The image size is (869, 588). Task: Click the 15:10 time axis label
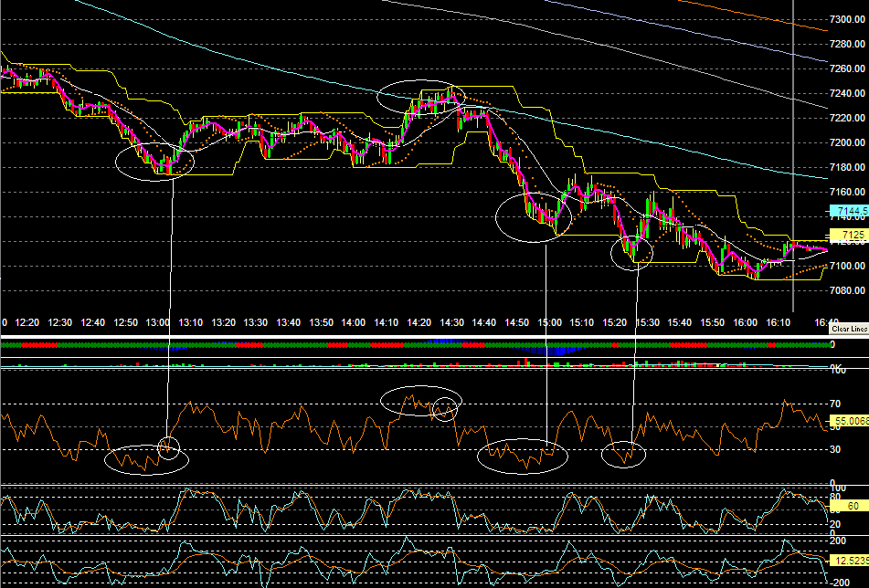coord(582,322)
